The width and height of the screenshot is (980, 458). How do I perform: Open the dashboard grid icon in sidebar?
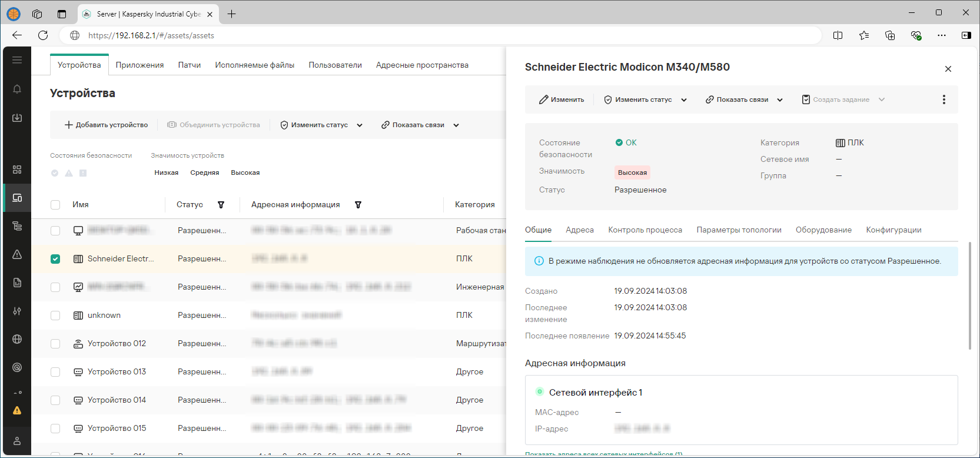(17, 170)
